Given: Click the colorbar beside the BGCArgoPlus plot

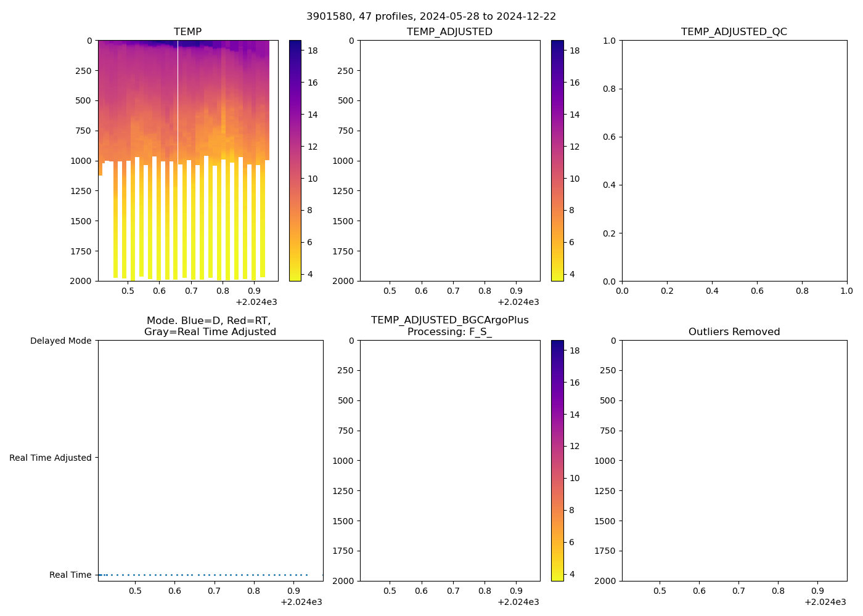Looking at the screenshot, I should click(x=557, y=460).
